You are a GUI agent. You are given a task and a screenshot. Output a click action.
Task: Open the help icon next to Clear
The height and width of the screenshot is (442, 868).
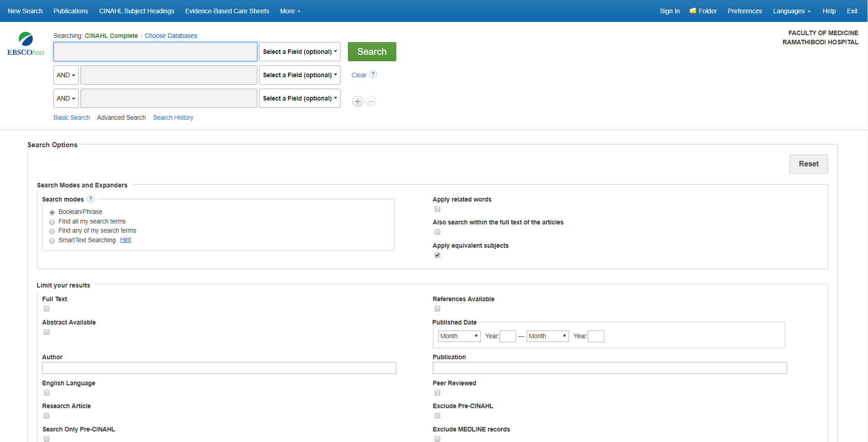tap(373, 75)
